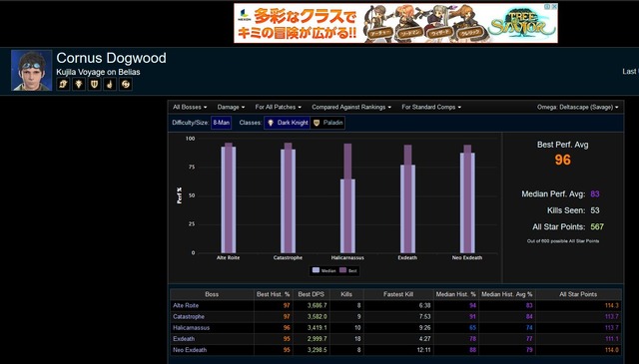Open the Omega: Deltascape (Savage) zone dropdown
Screen dimensions: 639x364
[577, 107]
